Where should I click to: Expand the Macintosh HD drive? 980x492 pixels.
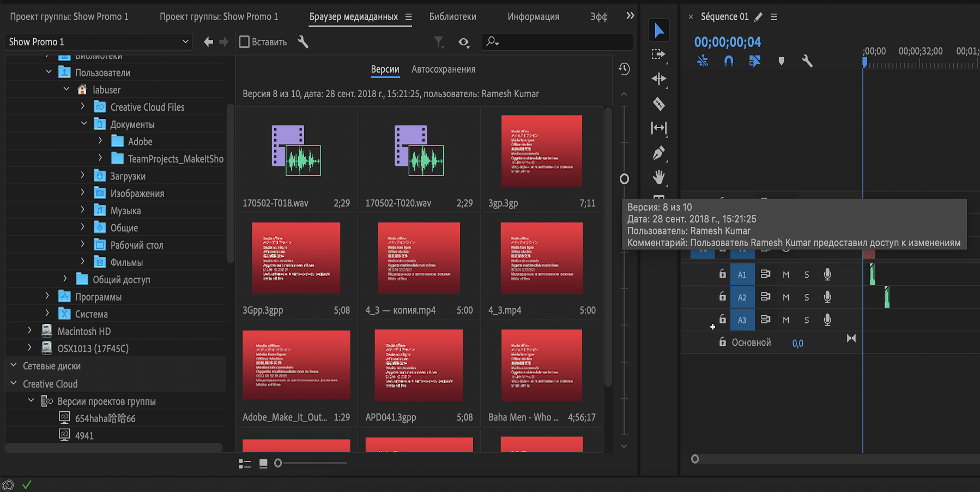coord(29,331)
